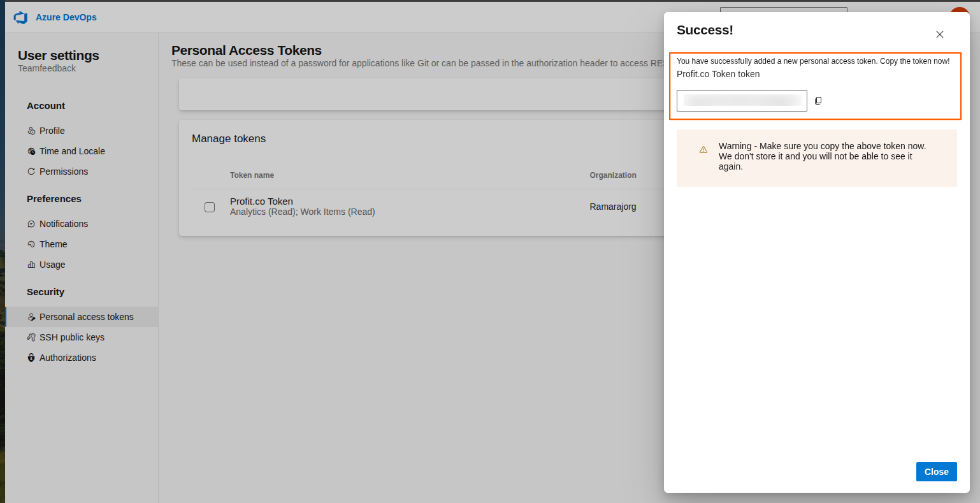This screenshot has width=980, height=503.
Task: Select Personal access tokens in sidebar
Action: click(82, 317)
